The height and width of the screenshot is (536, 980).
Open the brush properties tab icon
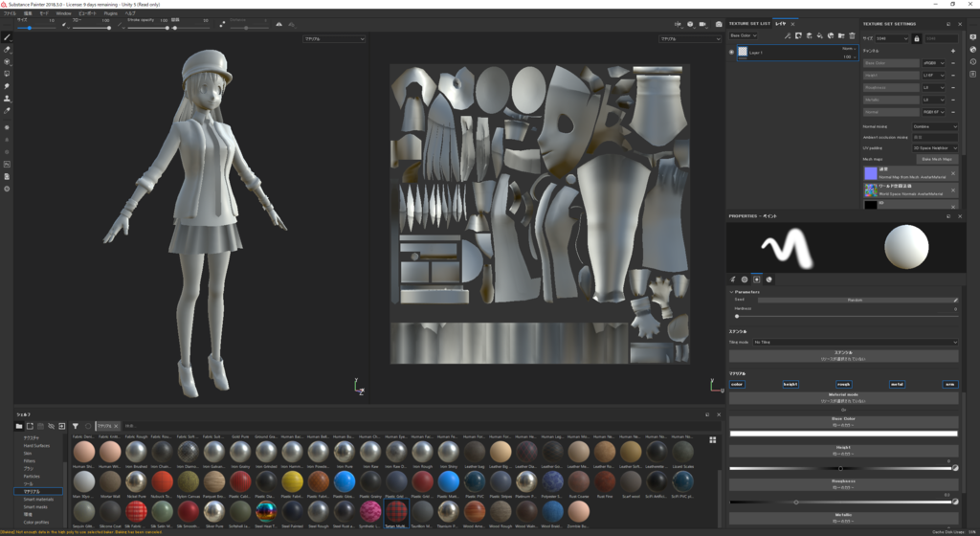click(733, 279)
